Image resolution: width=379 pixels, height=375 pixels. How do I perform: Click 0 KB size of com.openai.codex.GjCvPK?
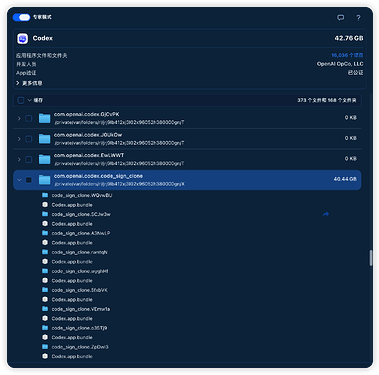pos(351,118)
